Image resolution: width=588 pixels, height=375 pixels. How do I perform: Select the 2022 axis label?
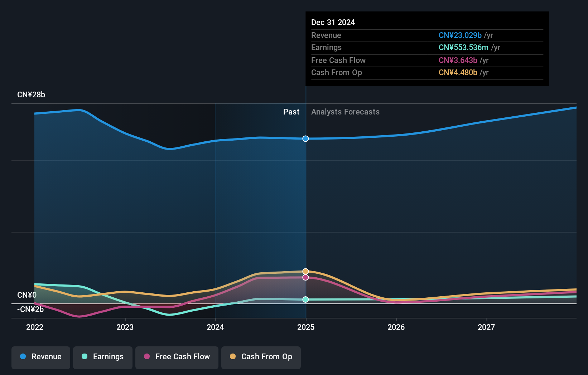click(x=35, y=327)
